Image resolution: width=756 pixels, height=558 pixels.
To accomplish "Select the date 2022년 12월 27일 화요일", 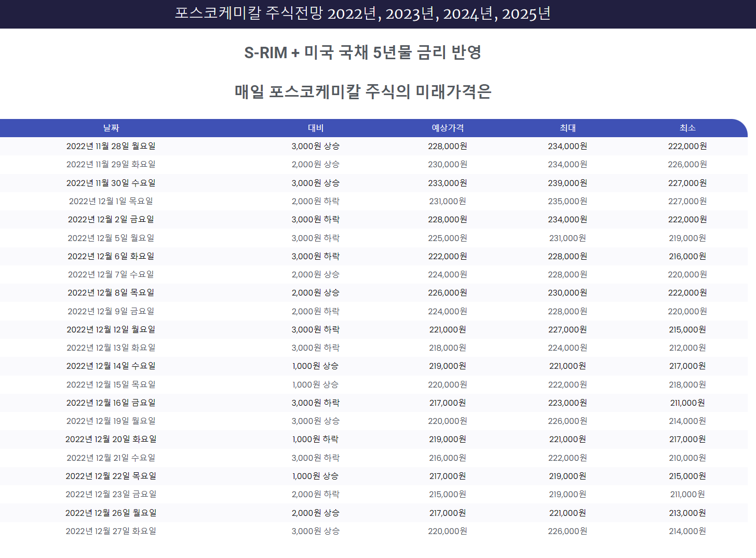I will 111,531.
